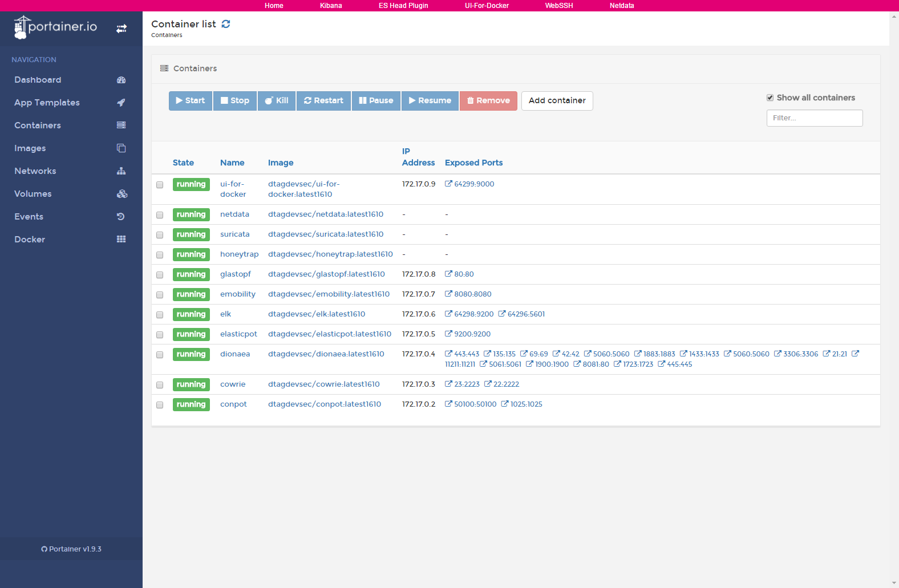This screenshot has width=899, height=588.
Task: Select the elk container checkbox
Action: (x=160, y=315)
